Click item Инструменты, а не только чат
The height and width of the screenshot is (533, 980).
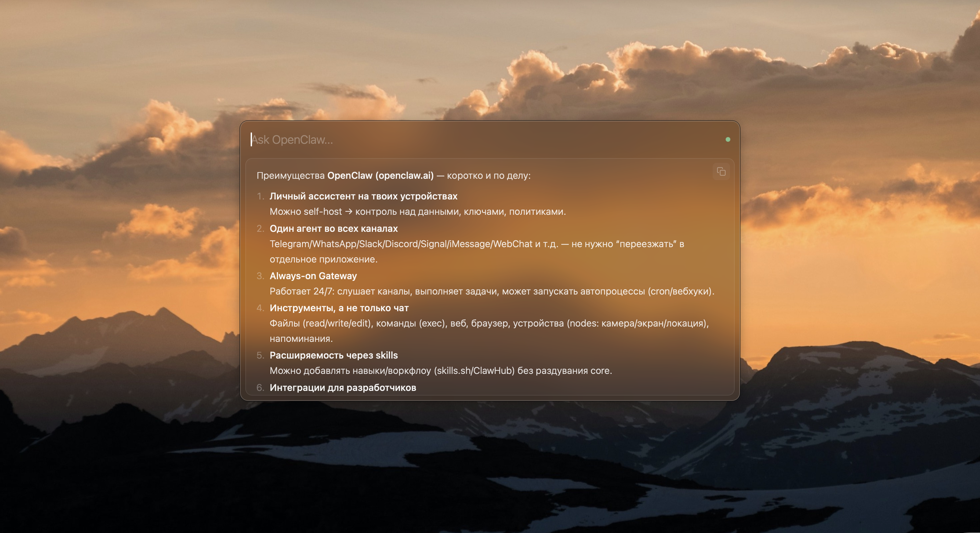tap(339, 308)
